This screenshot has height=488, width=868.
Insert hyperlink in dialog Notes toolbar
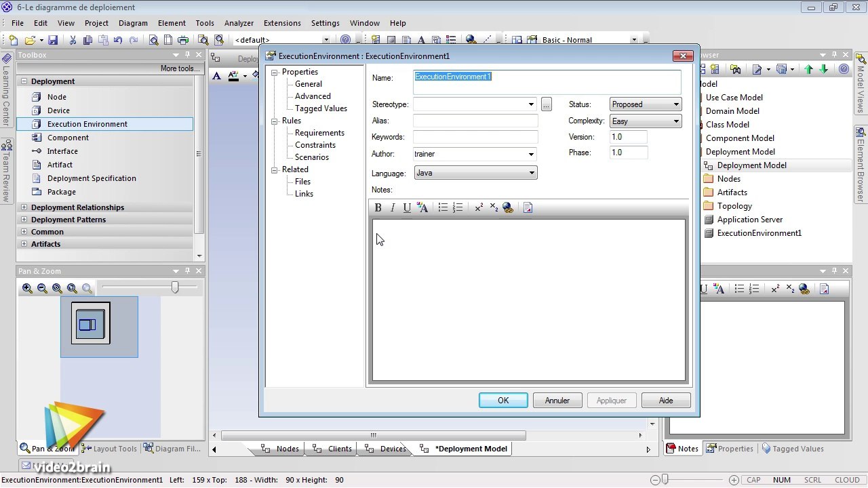point(508,208)
